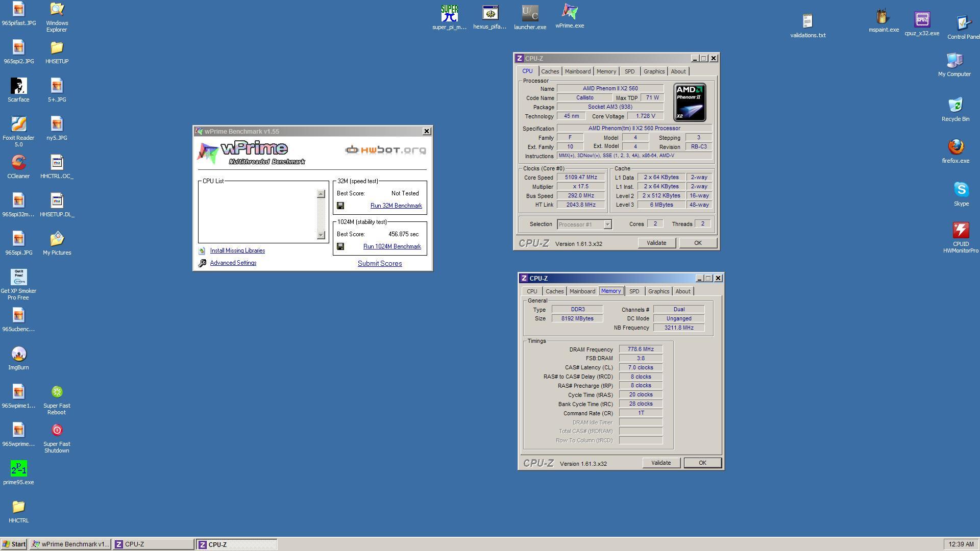Open the HHSETUP folder icon
Screen dimensions: 980x551
tap(57, 52)
